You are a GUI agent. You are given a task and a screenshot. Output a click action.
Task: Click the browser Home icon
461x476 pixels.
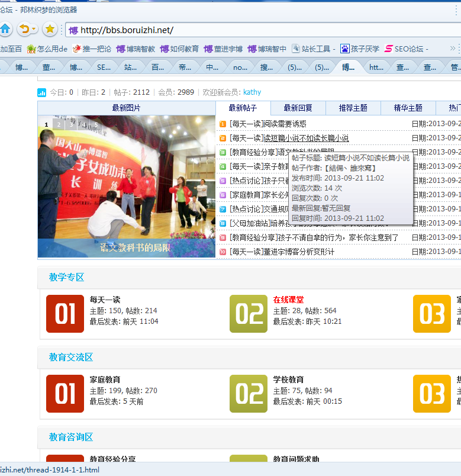point(5,29)
